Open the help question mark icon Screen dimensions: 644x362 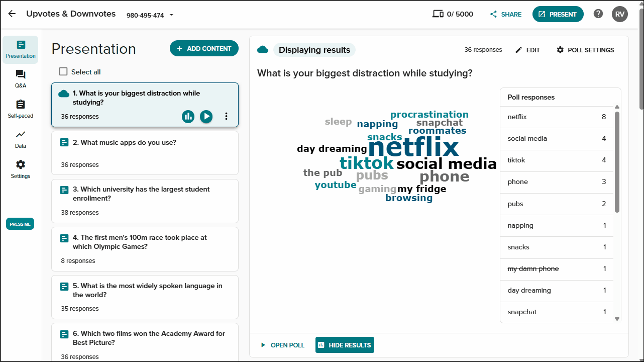click(x=598, y=14)
